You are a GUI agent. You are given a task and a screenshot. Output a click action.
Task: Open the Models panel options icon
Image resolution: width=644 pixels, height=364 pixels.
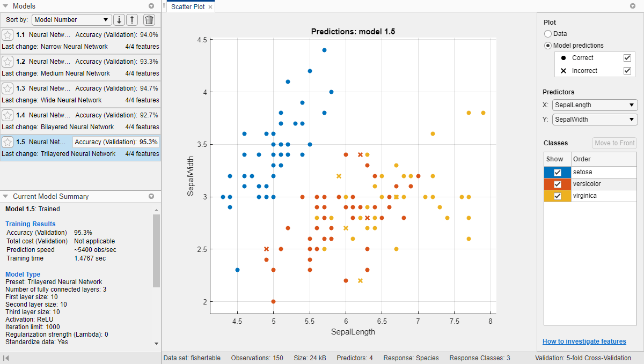[152, 6]
